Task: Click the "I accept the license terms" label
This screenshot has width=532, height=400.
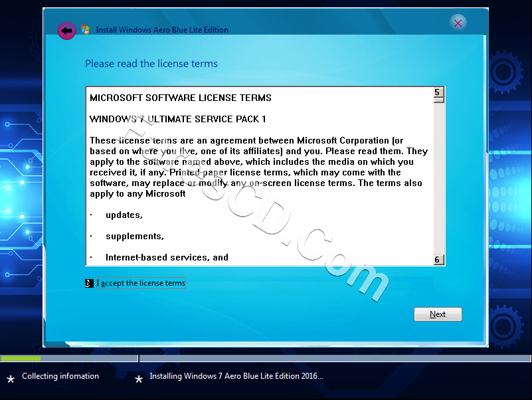Action: point(141,283)
